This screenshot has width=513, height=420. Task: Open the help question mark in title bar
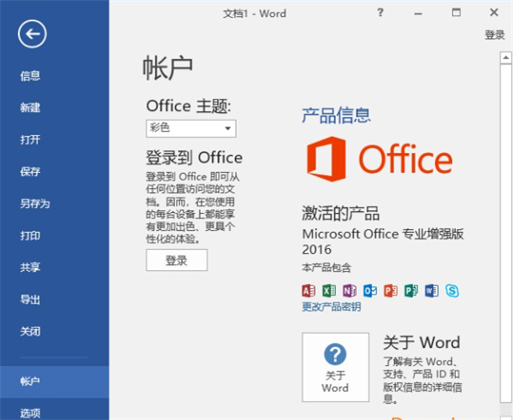tap(380, 13)
